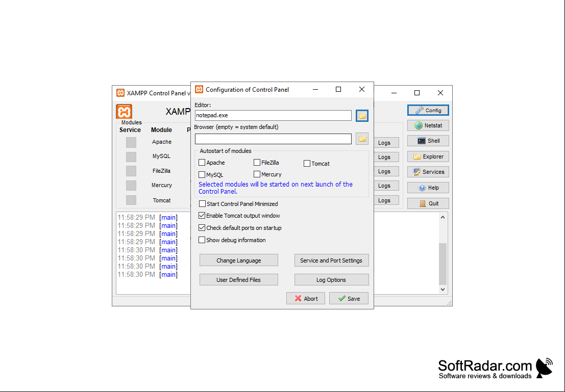Open Logs for the Mercury row
Screen dimensions: 565x392
(x=386, y=186)
